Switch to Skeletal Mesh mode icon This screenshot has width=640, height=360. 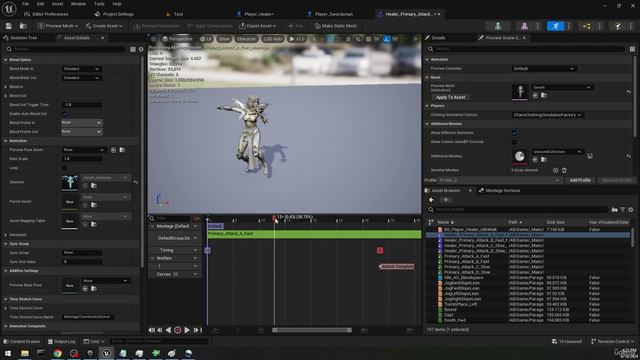coord(524,26)
